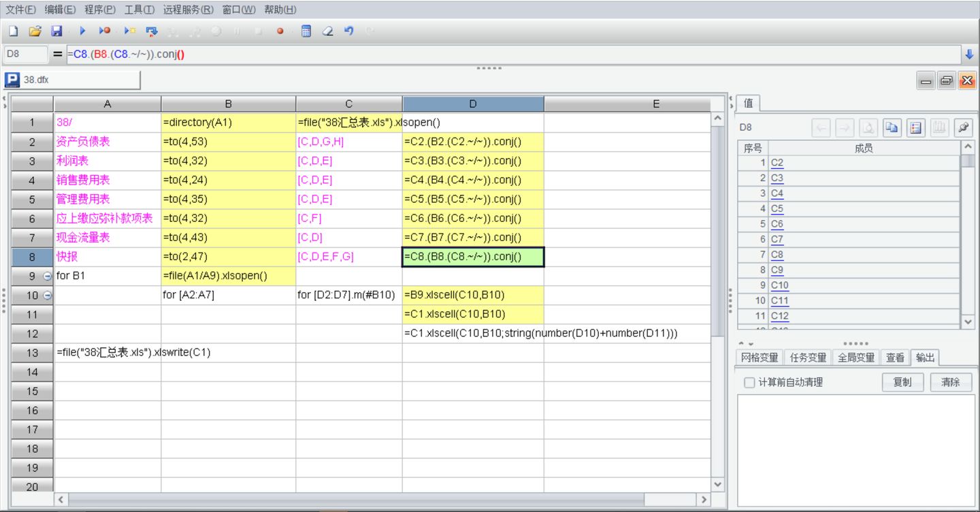This screenshot has height=512, width=980.
Task: Create a new file from the toolbar
Action: pyautogui.click(x=13, y=31)
